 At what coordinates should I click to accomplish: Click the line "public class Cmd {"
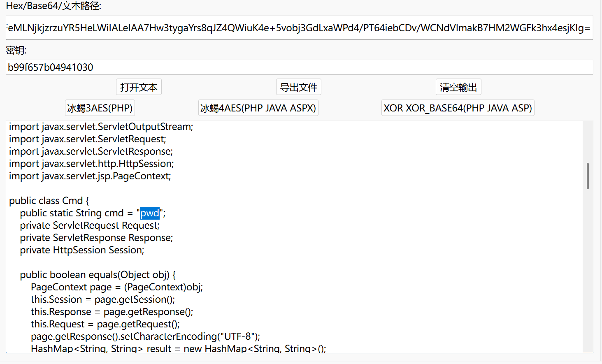point(49,201)
